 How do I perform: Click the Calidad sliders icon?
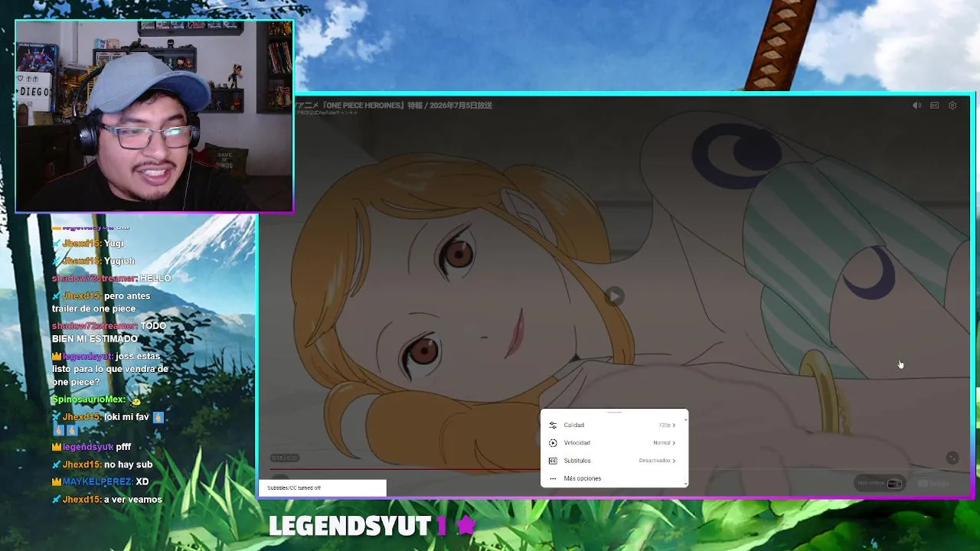[553, 425]
